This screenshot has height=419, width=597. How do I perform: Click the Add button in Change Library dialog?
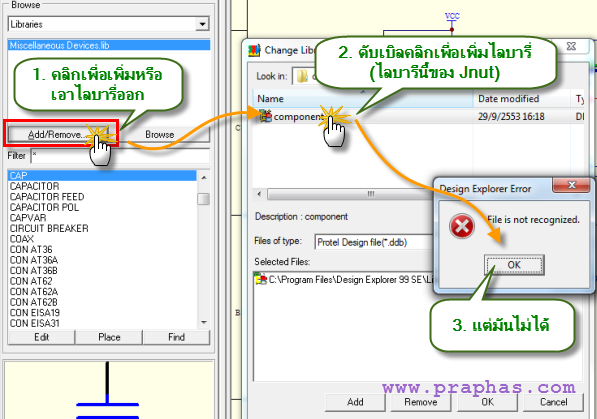(355, 402)
